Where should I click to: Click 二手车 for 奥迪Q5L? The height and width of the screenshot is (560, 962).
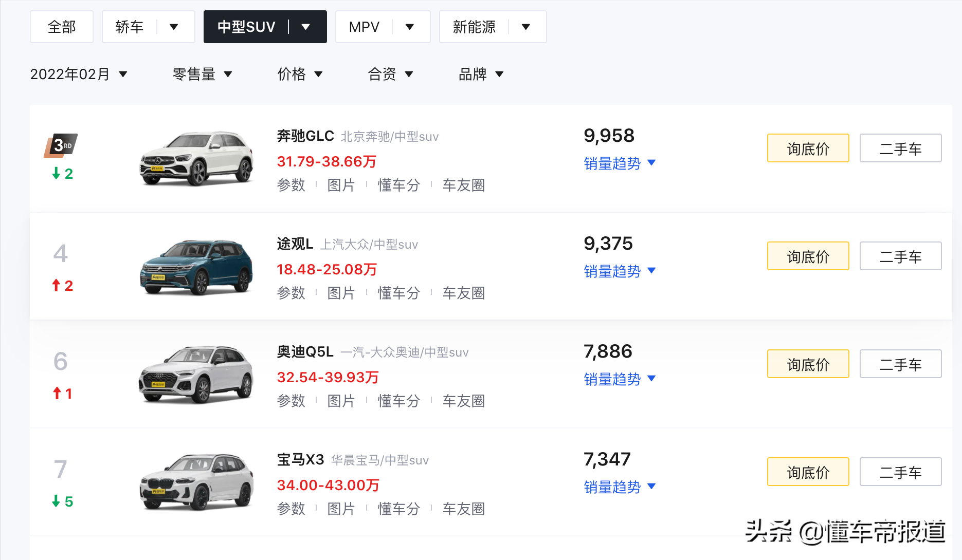point(901,364)
